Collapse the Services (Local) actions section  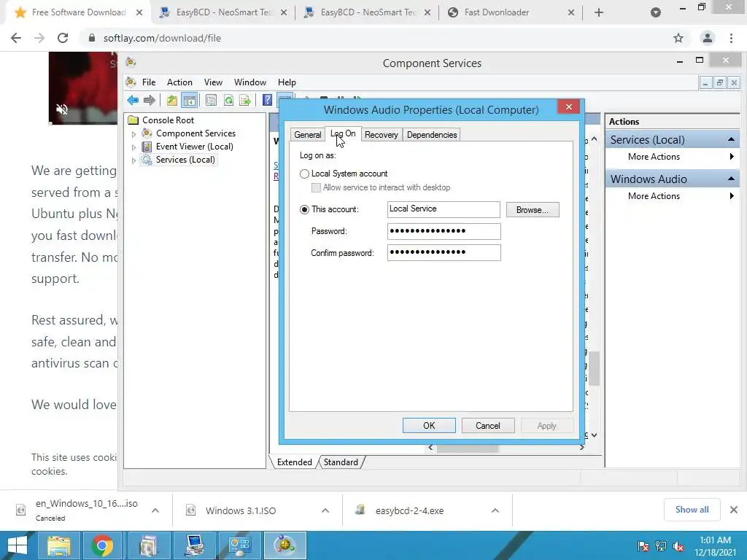[731, 139]
